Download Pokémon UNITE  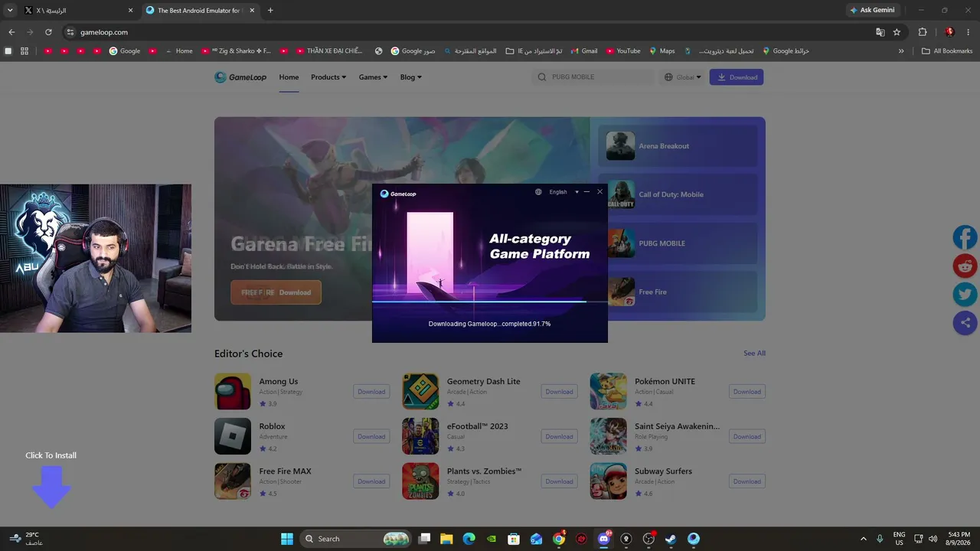click(x=747, y=392)
